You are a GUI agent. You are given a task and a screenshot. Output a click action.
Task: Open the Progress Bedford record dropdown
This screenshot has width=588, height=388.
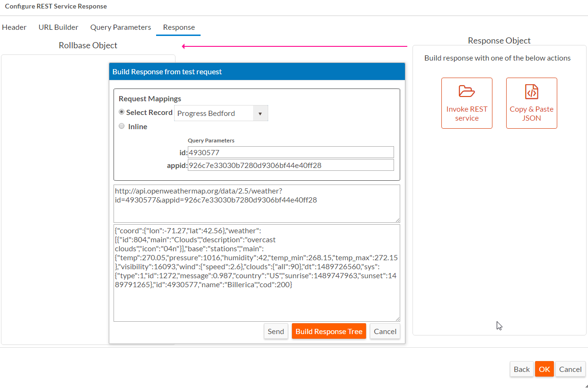(221, 113)
